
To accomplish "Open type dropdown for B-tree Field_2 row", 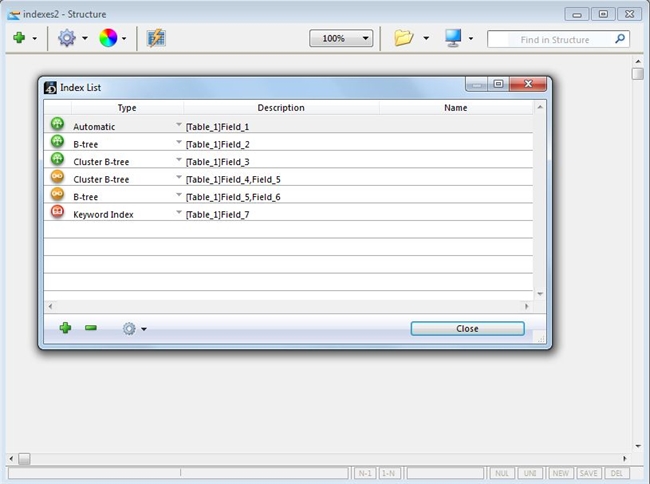I will pos(179,142).
